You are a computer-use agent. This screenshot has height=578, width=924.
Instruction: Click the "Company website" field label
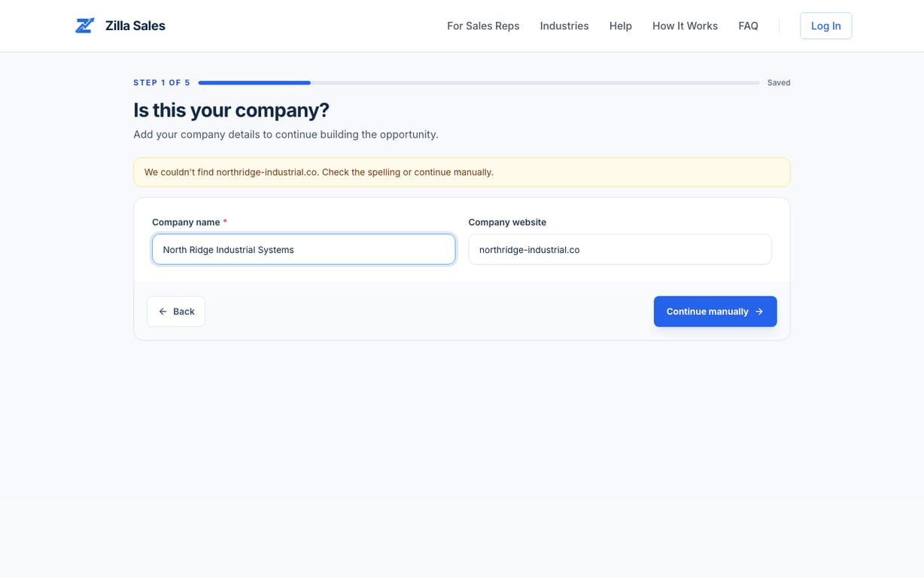(507, 222)
